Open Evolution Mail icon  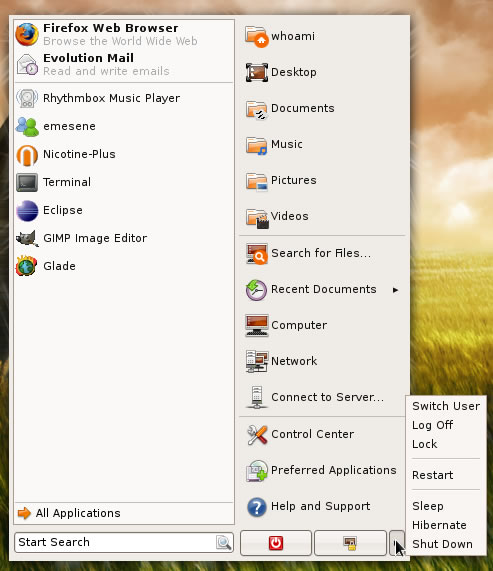click(x=27, y=64)
